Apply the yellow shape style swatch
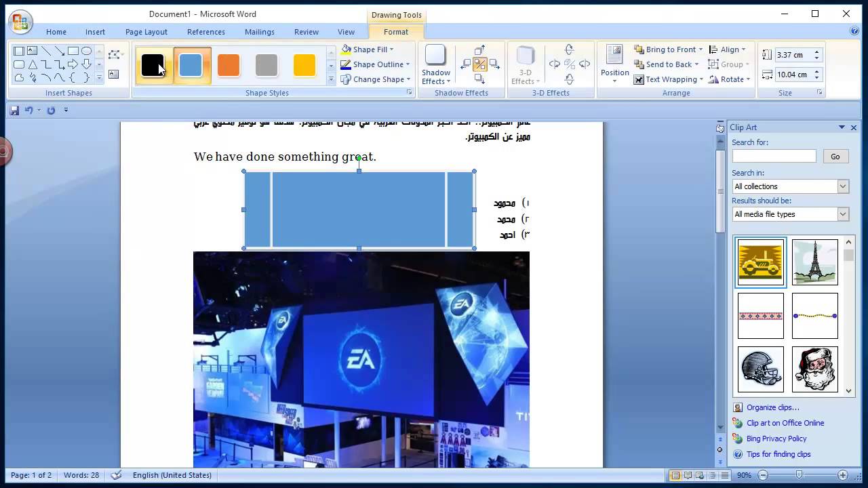Viewport: 868px width, 488px height. 304,66
